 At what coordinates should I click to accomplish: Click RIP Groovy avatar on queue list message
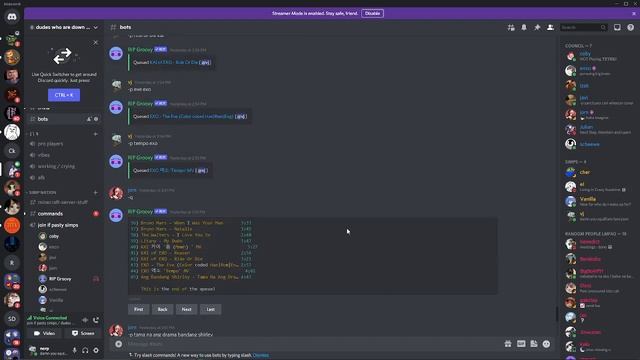click(116, 215)
